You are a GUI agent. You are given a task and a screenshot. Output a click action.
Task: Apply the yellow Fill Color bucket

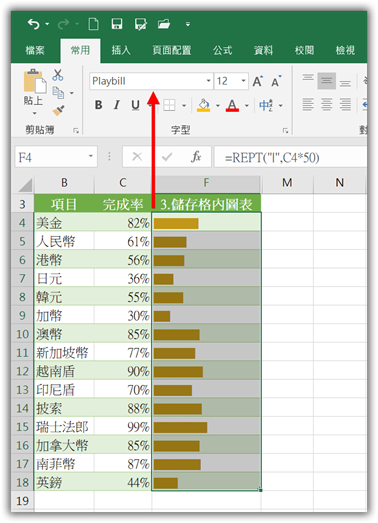click(204, 105)
